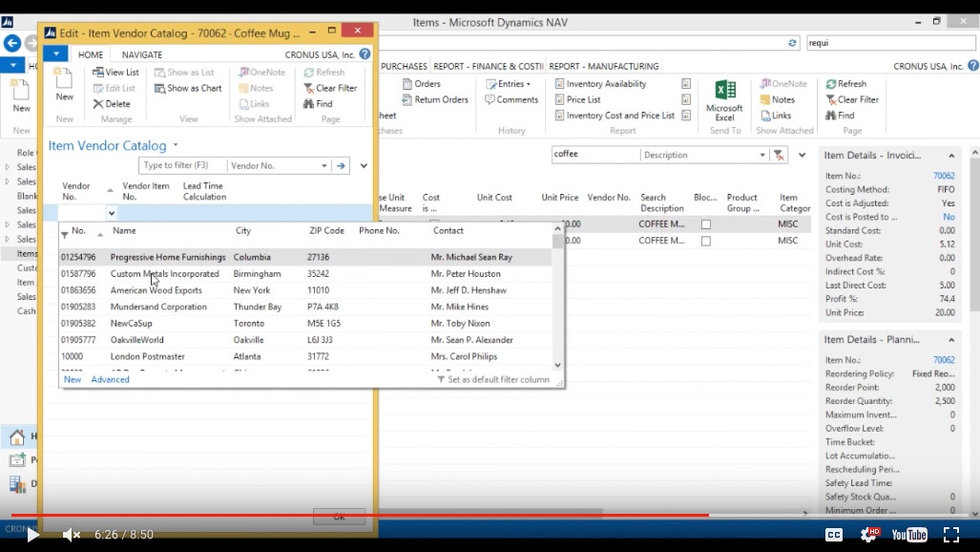Screen dimensions: 980x552
Task: Open the REPORT - FINANCE & COSTING tab
Action: pos(489,66)
